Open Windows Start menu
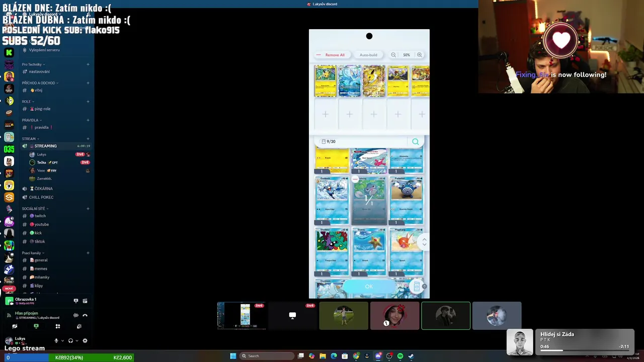The height and width of the screenshot is (362, 644). [x=233, y=356]
